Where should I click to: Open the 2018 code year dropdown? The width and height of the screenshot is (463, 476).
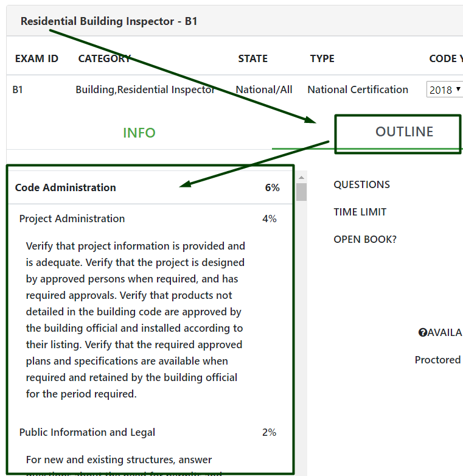(x=445, y=90)
